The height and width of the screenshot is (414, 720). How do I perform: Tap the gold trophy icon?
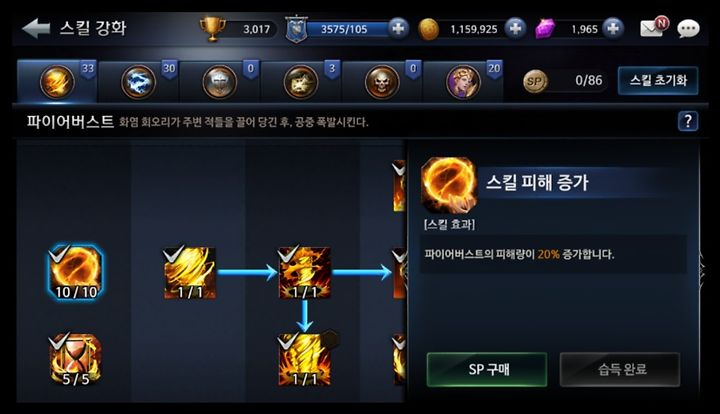click(212, 28)
